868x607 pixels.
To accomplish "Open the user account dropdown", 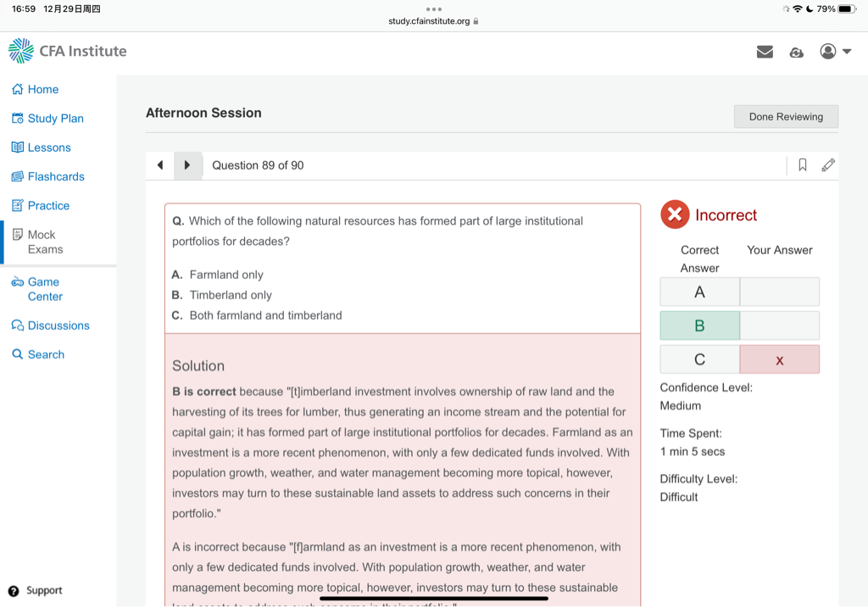I will point(835,52).
